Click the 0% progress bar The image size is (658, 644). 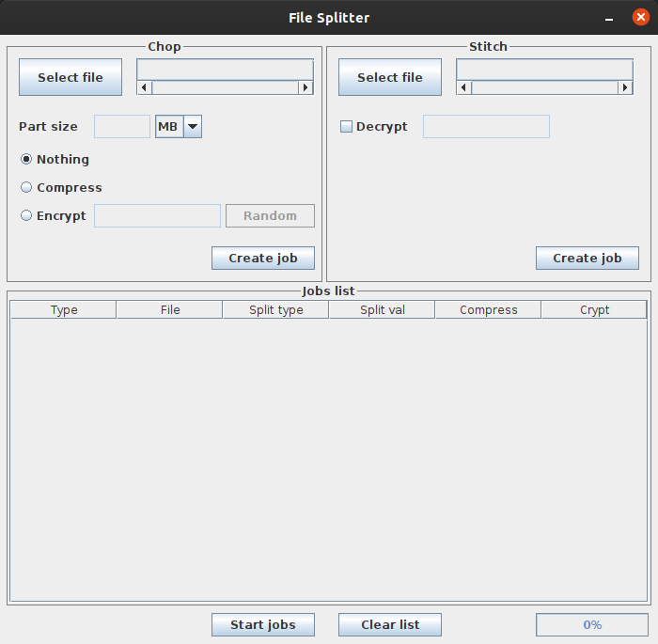(x=592, y=625)
